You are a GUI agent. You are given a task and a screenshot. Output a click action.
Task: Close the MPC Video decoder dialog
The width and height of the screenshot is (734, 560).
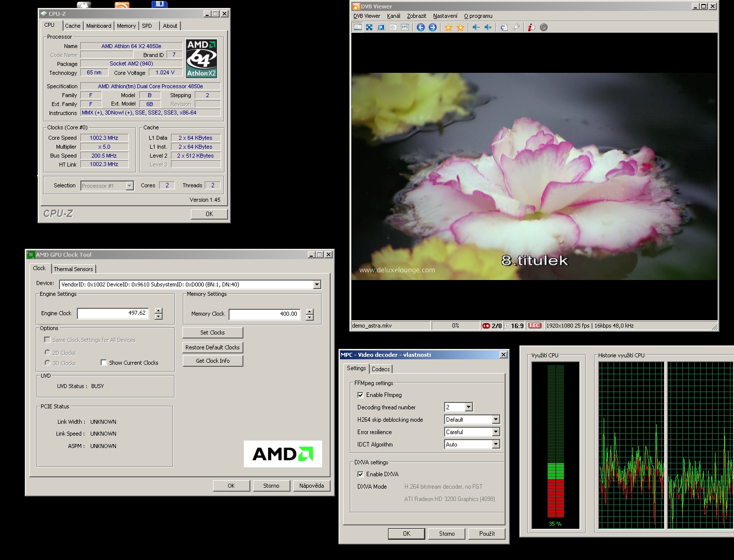pyautogui.click(x=504, y=355)
